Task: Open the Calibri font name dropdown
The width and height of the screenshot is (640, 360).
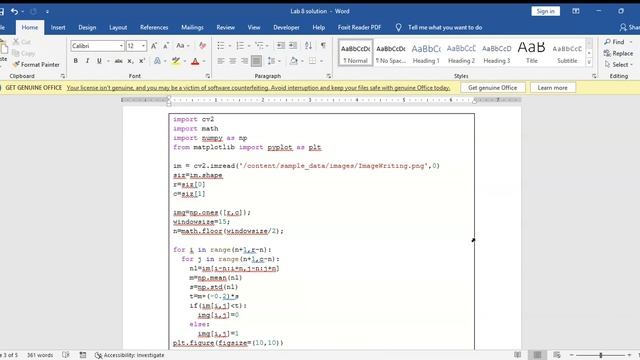Action: tap(121, 46)
